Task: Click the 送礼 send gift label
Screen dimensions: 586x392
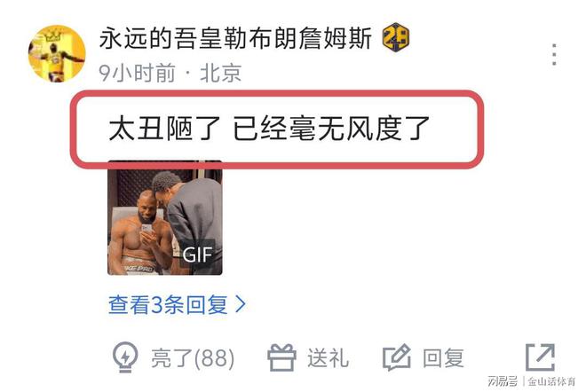Action: tap(329, 358)
